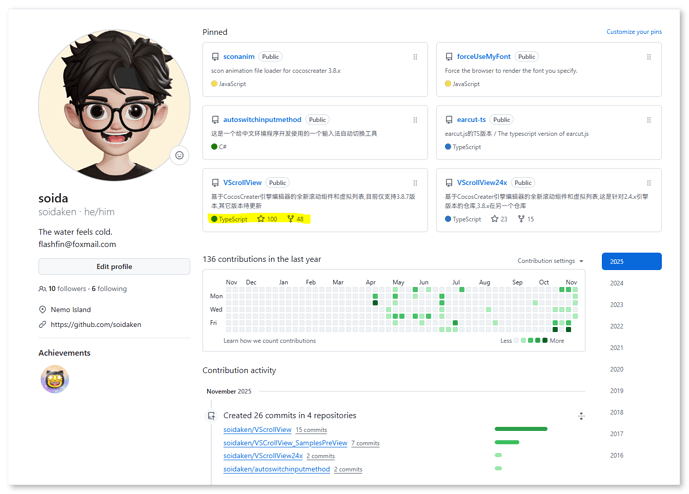Select the 2024 year tab

tap(616, 283)
